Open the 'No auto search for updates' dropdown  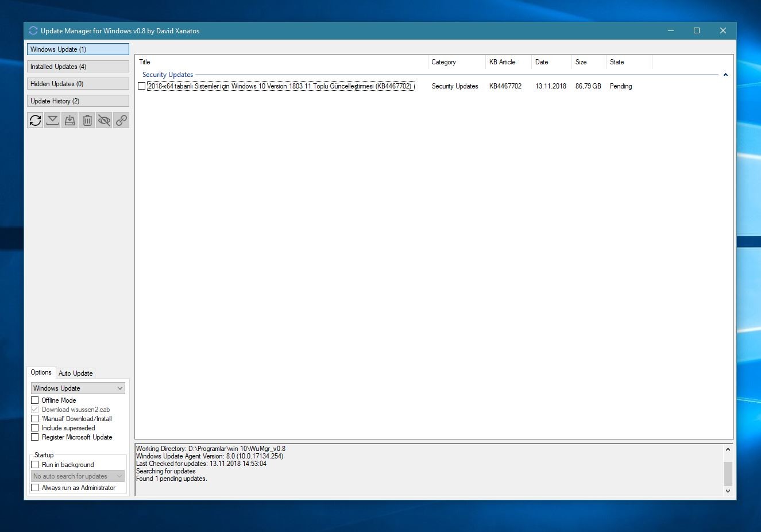tap(78, 476)
